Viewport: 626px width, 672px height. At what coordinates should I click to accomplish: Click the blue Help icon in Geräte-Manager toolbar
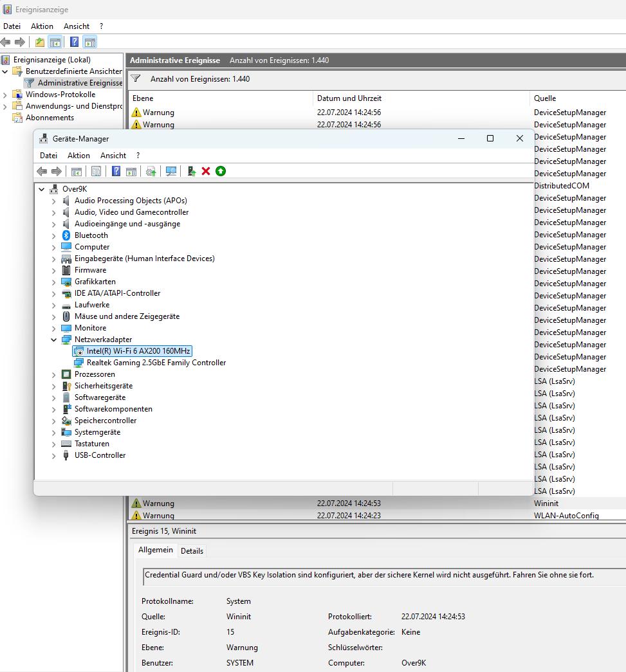116,172
